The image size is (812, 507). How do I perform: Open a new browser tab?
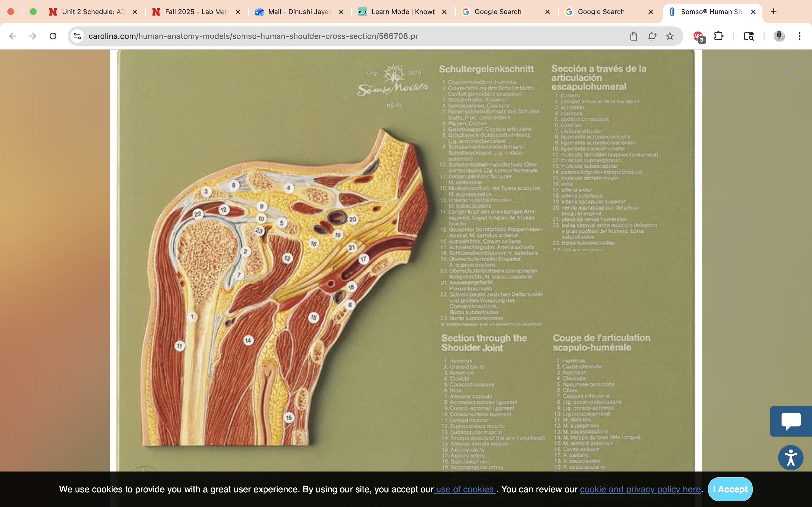click(773, 12)
